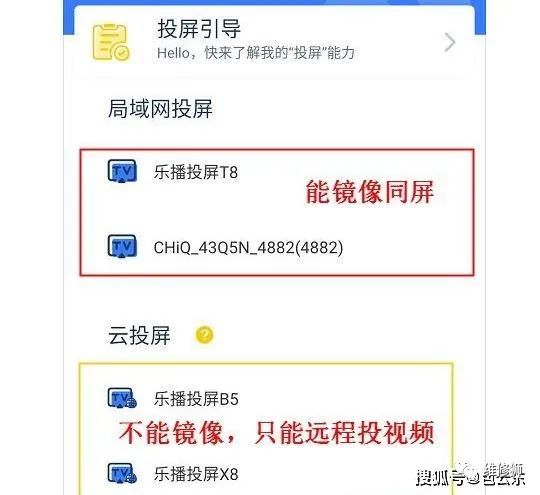Select the 乐播投屏X8 cloud TV icon
Image resolution: width=540 pixels, height=495 pixels.
coord(122,473)
